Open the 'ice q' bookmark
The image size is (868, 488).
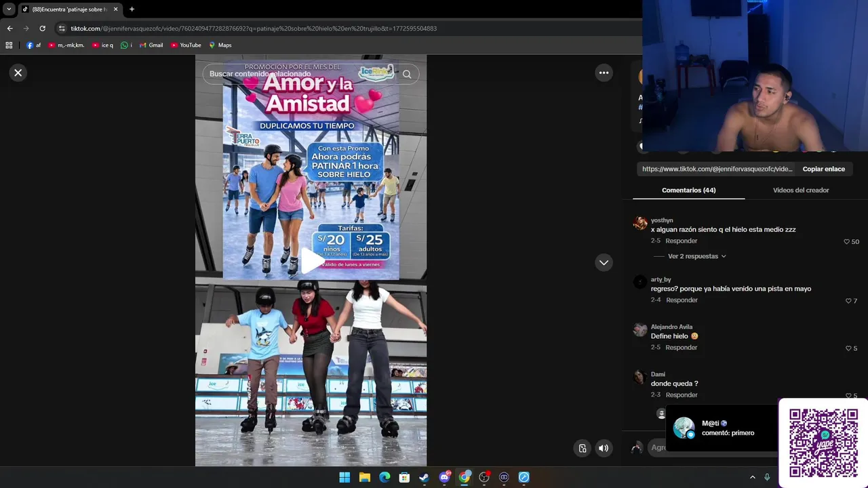point(102,45)
